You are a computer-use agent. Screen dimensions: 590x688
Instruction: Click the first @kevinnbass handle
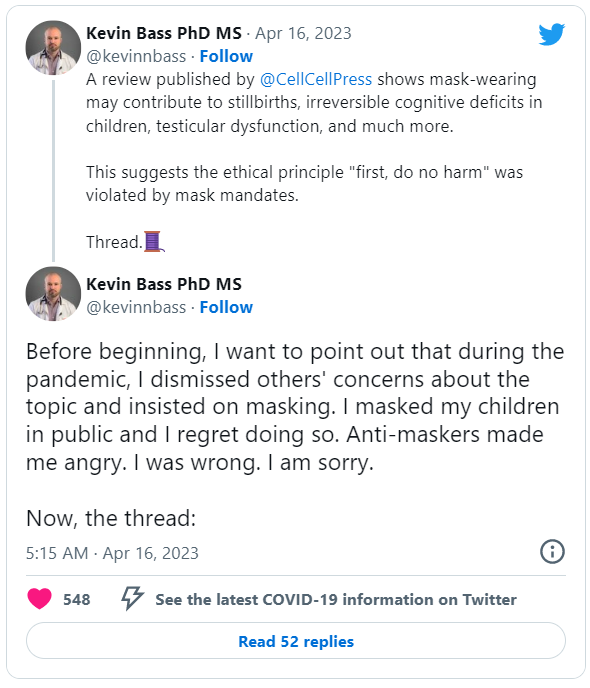pyautogui.click(x=136, y=57)
